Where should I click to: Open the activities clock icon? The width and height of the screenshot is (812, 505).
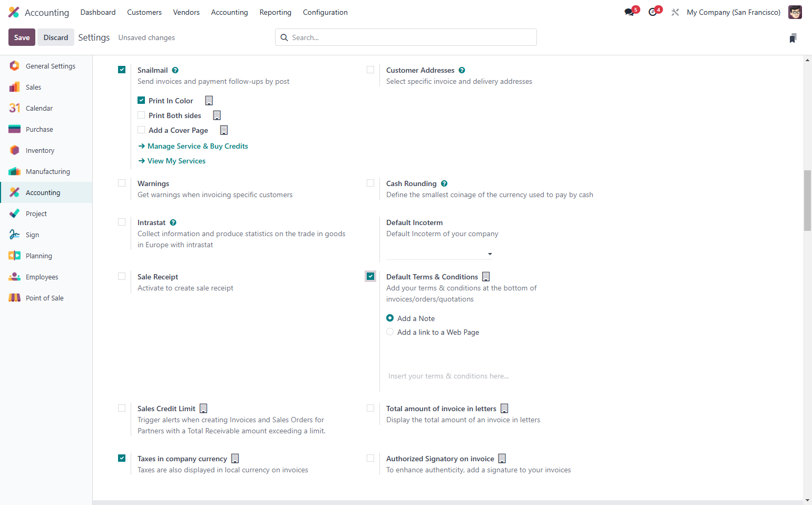(x=653, y=12)
